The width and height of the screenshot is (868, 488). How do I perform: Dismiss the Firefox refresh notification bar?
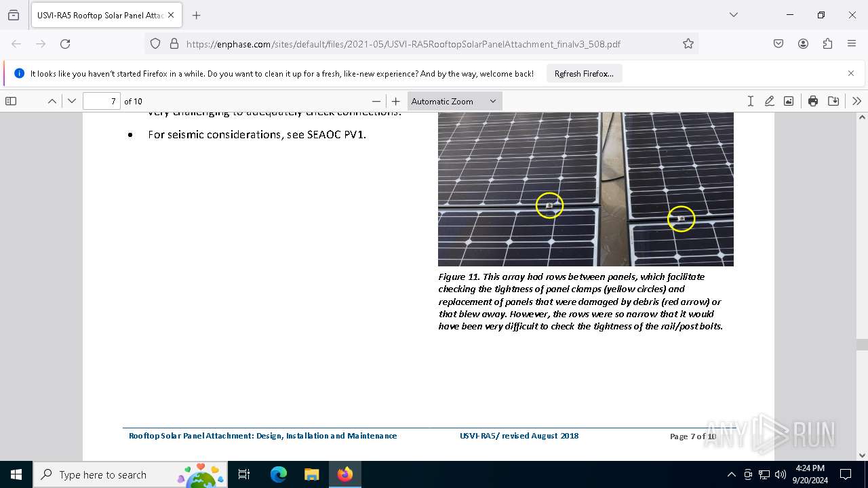[x=851, y=73]
